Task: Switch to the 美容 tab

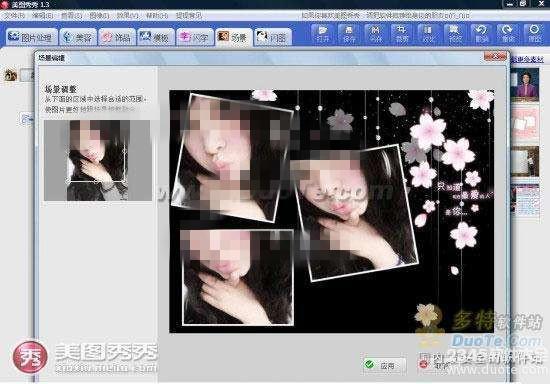Action: coord(78,37)
